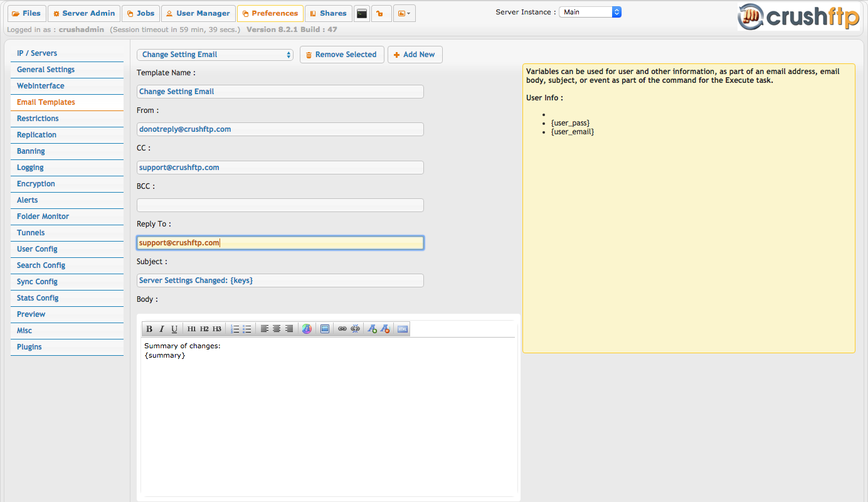Open Logging settings

click(x=67, y=168)
